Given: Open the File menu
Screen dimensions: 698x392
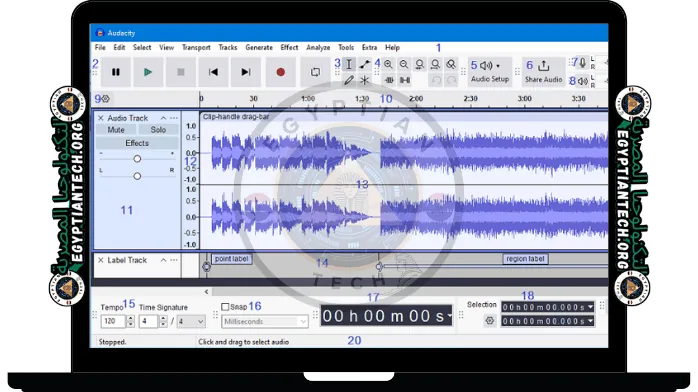Looking at the screenshot, I should click(100, 47).
